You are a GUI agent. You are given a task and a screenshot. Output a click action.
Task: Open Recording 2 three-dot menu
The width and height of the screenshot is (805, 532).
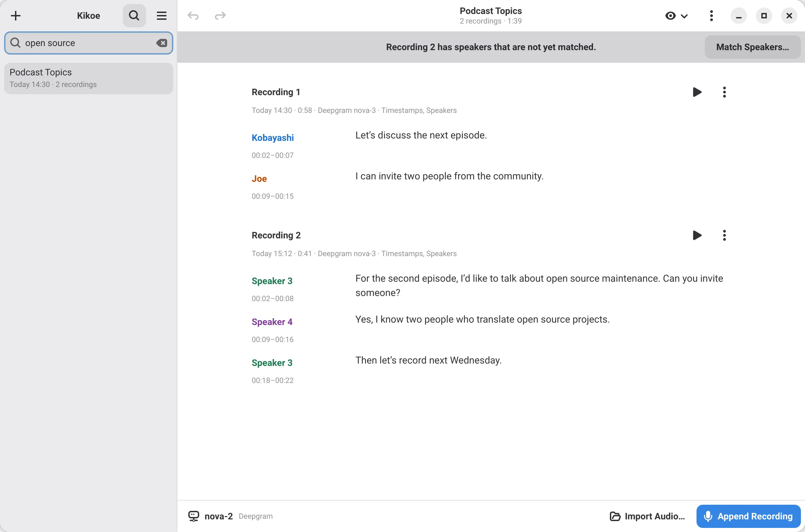724,235
